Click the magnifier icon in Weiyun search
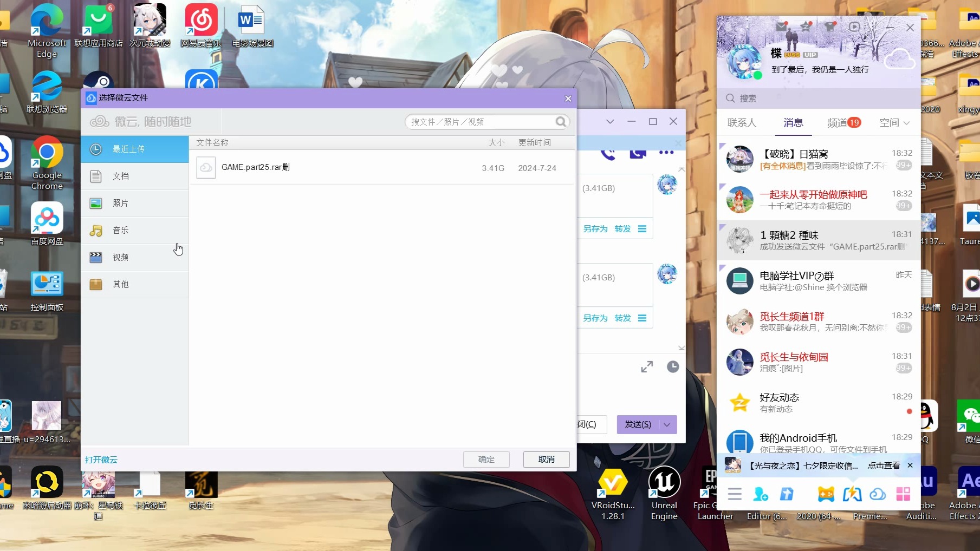 561,122
